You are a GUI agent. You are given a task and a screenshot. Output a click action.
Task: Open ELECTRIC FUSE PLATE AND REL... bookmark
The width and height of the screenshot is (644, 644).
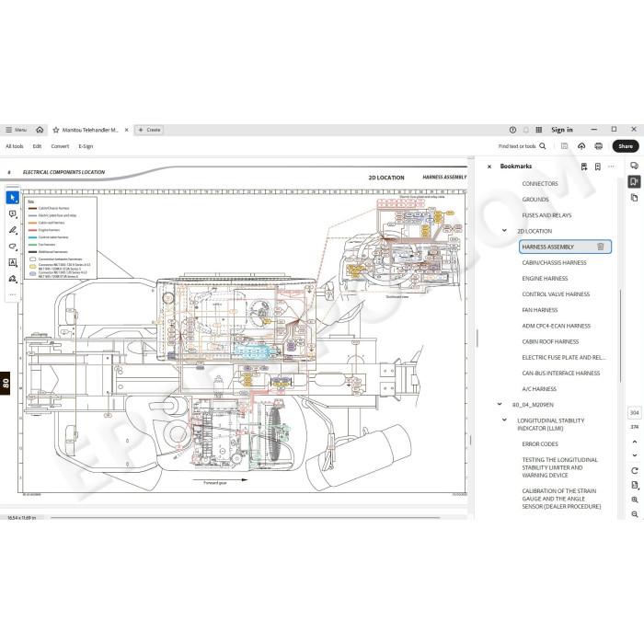564,357
